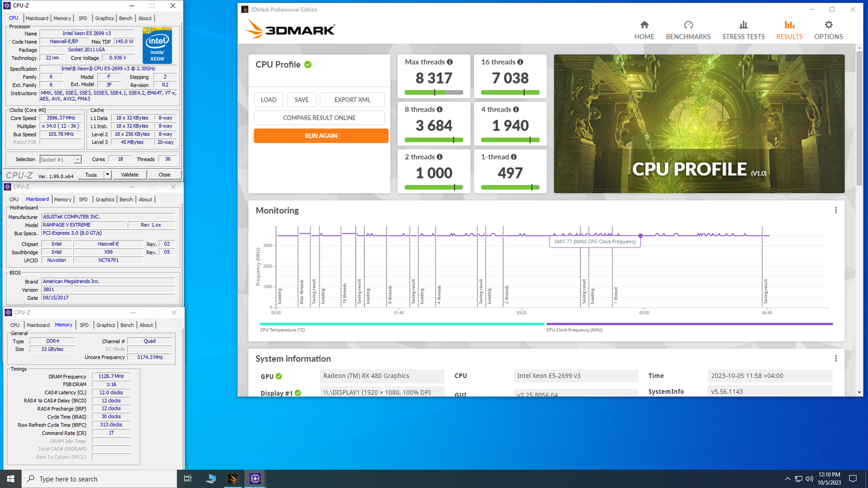
Task: Open the System information three-dot menu
Action: point(836,358)
